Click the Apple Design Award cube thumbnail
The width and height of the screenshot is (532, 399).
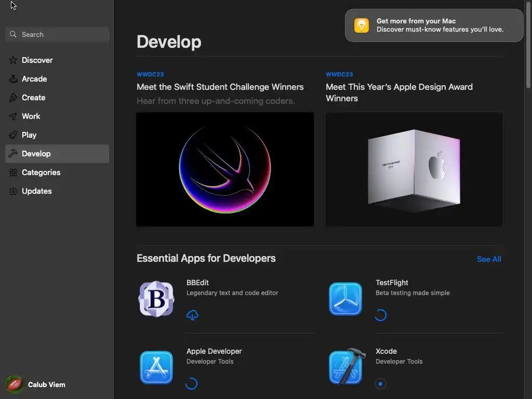pos(414,169)
